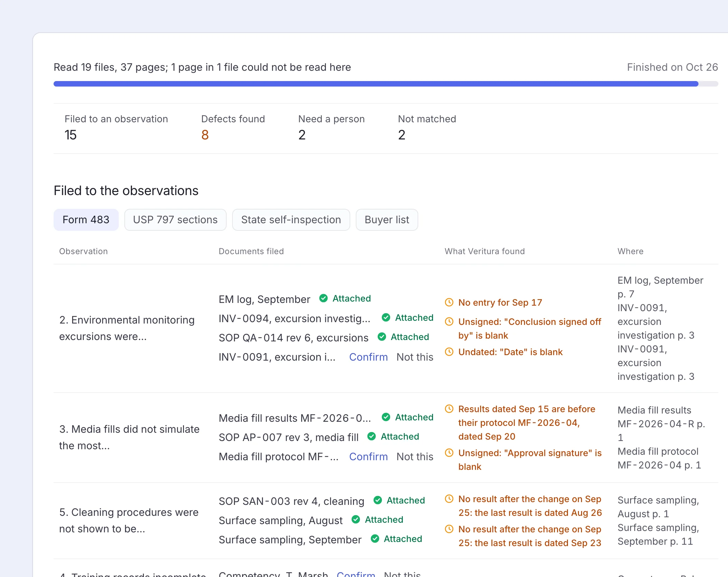Click the Attached check icon for INV-0094
The image size is (728, 577).
pyautogui.click(x=386, y=318)
